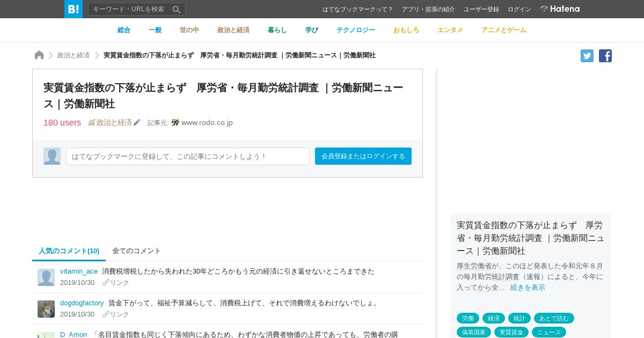This screenshot has width=644, height=338.
Task: Open dogdogfactory username link
Action: tap(82, 303)
